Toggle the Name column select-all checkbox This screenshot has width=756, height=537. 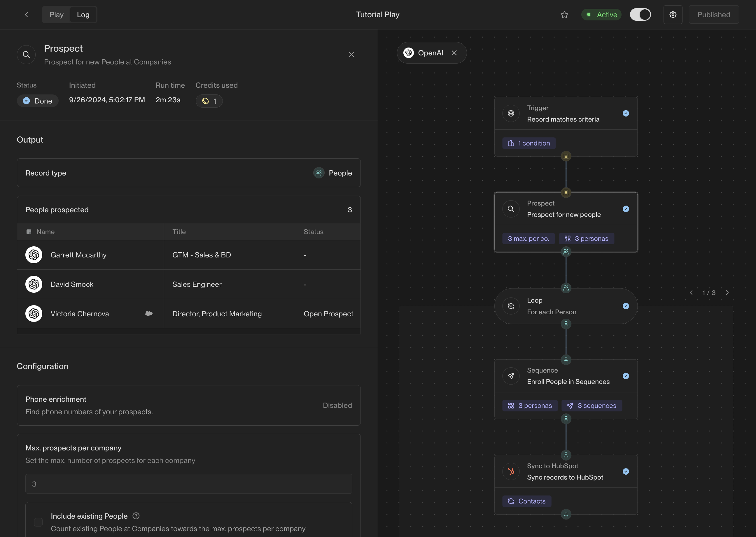click(x=29, y=232)
